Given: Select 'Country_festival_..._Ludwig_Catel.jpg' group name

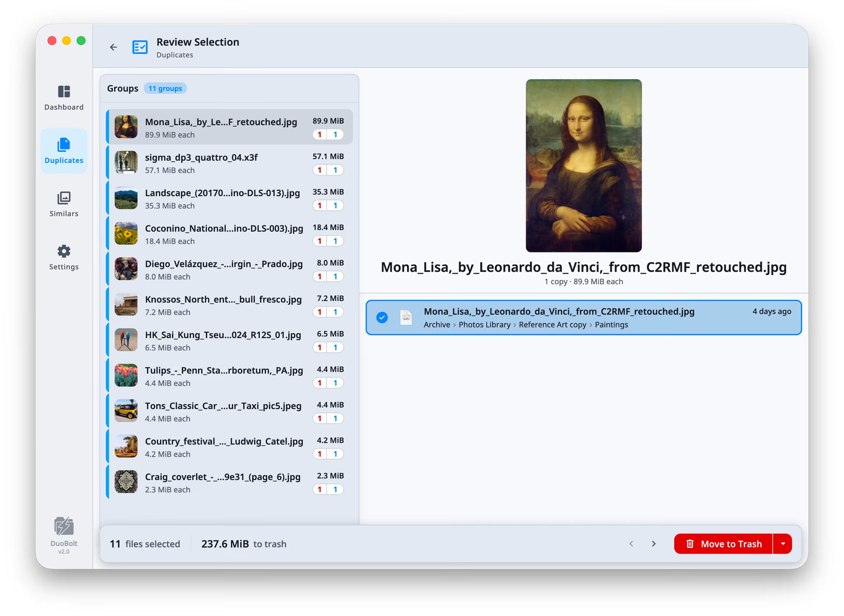Looking at the screenshot, I should pos(224,442).
